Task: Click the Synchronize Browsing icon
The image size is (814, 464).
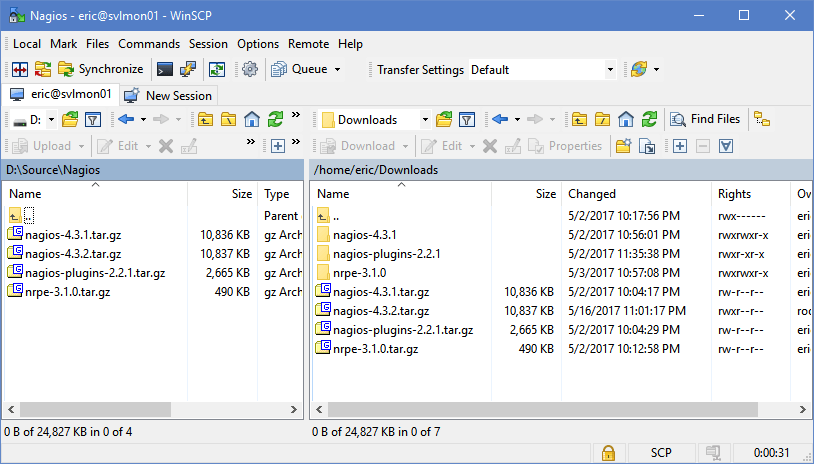Action: [43, 69]
